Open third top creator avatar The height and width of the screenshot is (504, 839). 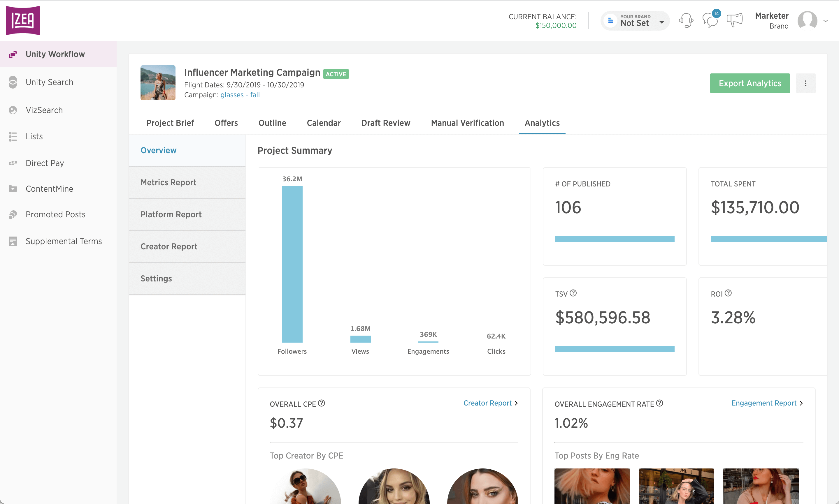pos(482,486)
